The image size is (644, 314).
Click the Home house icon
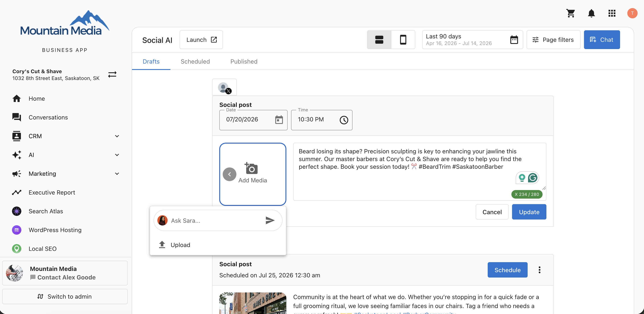[x=16, y=99]
